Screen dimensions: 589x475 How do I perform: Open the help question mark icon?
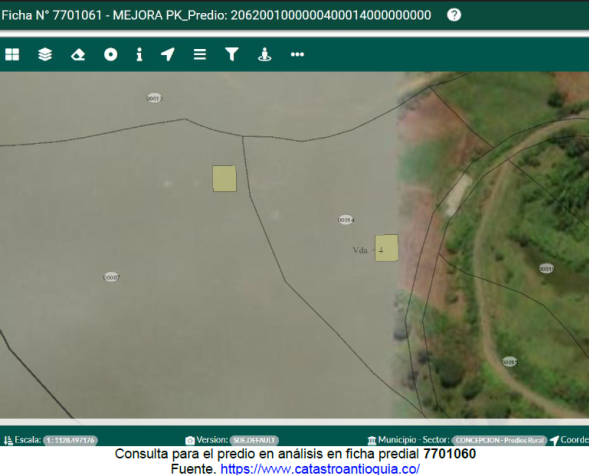tap(454, 15)
